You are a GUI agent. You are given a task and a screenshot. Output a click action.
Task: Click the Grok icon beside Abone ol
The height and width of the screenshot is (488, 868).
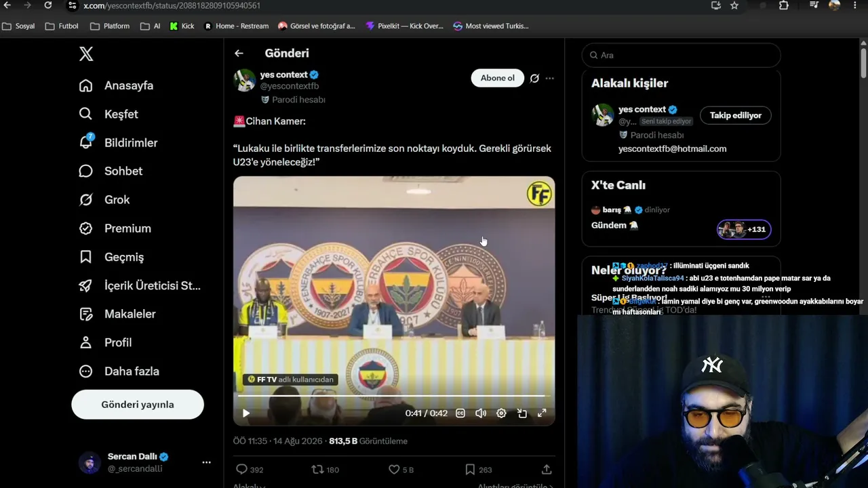click(x=534, y=78)
